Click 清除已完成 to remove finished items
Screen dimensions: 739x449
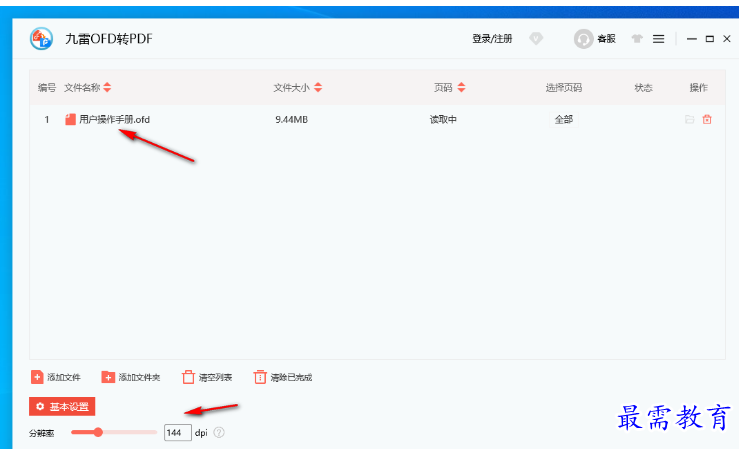pos(283,377)
